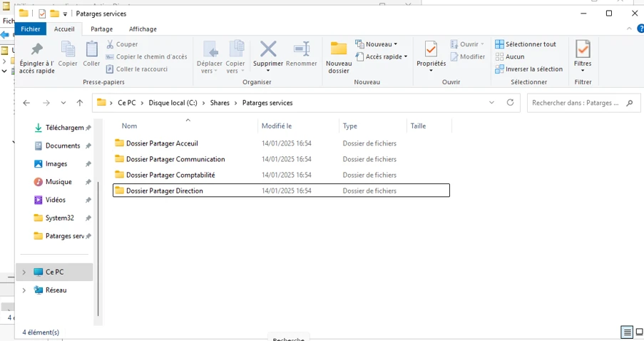Click the navigation pane scrollbar
This screenshot has width=644, height=341.
(x=98, y=248)
